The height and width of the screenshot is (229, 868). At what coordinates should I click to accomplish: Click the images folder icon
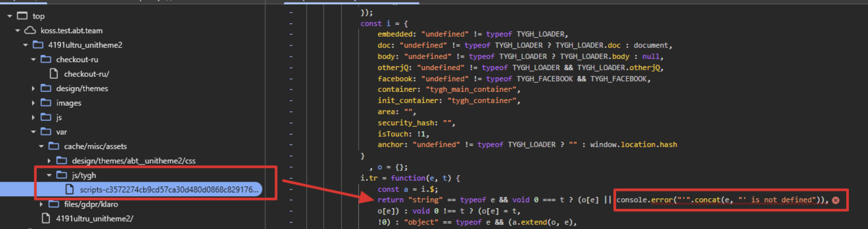46,103
